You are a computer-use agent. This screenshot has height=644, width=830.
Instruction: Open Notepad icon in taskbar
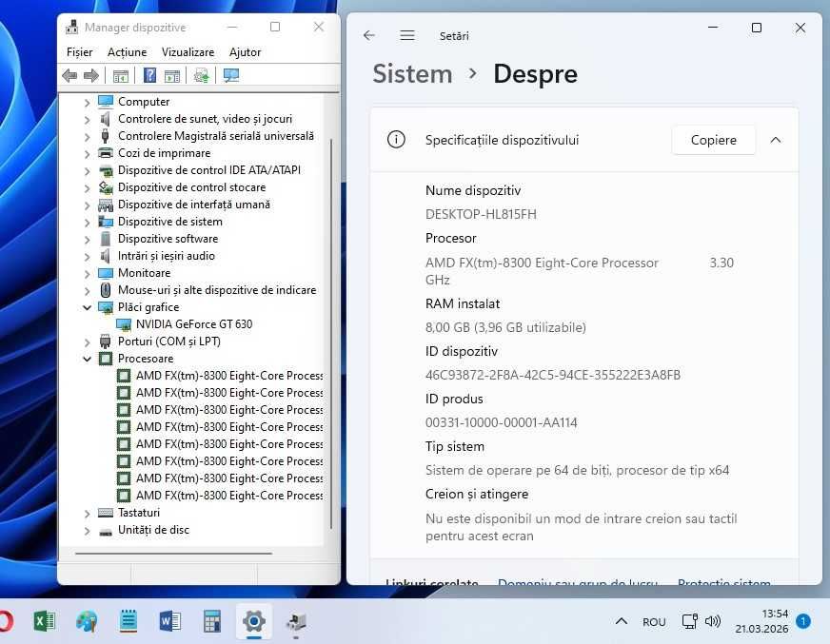128,621
